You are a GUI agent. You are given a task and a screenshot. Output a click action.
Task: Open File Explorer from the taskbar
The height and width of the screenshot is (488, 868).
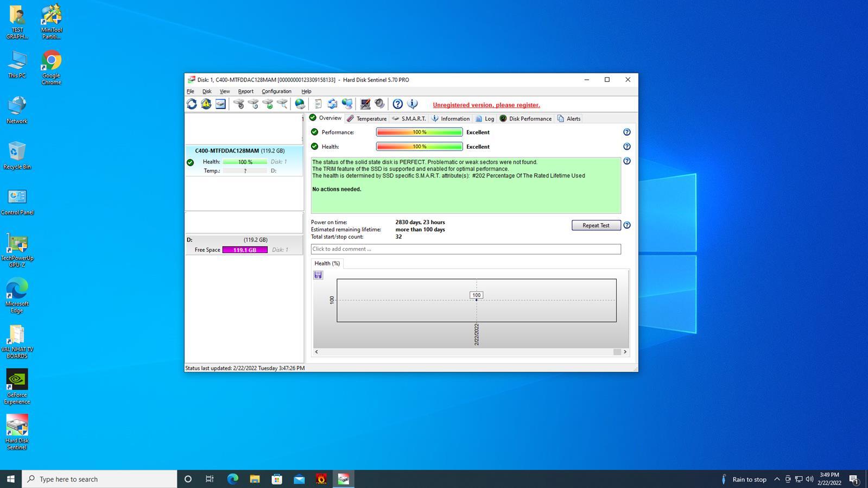point(255,479)
